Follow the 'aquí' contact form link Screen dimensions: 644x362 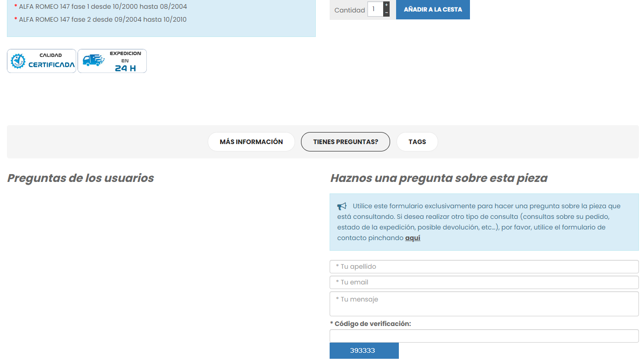tap(413, 238)
